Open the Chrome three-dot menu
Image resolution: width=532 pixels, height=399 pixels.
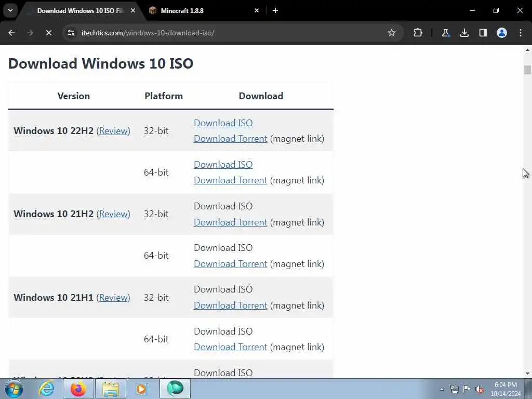click(521, 33)
